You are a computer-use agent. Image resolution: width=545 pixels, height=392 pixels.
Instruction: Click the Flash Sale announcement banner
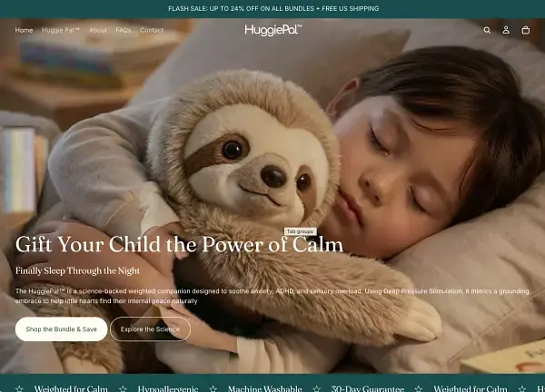(273, 9)
